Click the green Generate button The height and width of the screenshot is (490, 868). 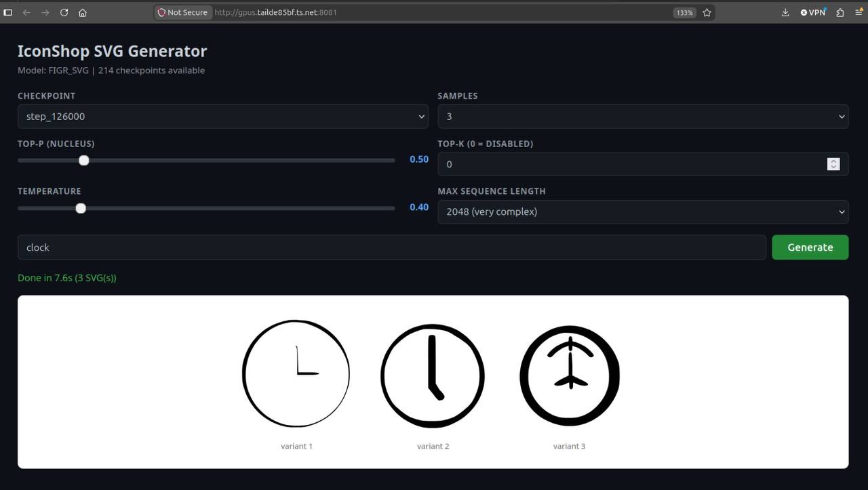810,247
